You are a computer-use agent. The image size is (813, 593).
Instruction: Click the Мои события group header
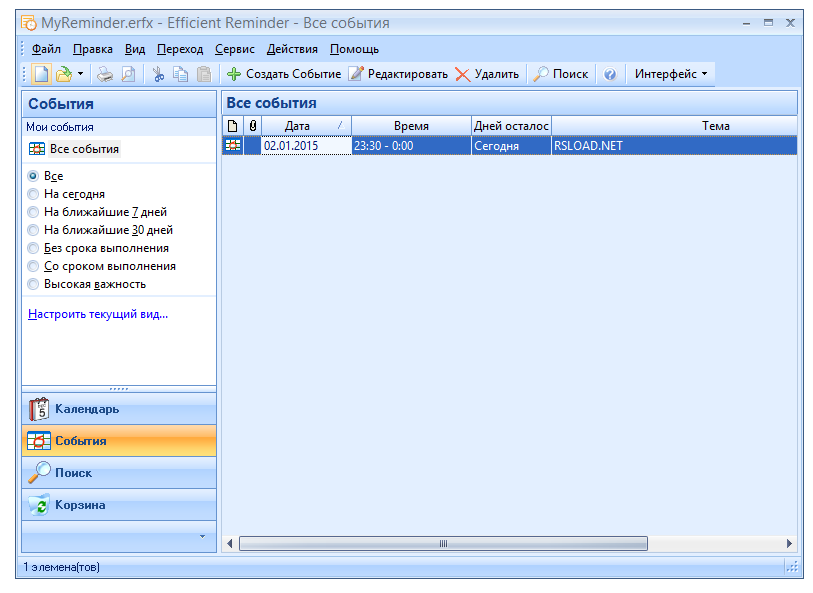click(x=119, y=128)
